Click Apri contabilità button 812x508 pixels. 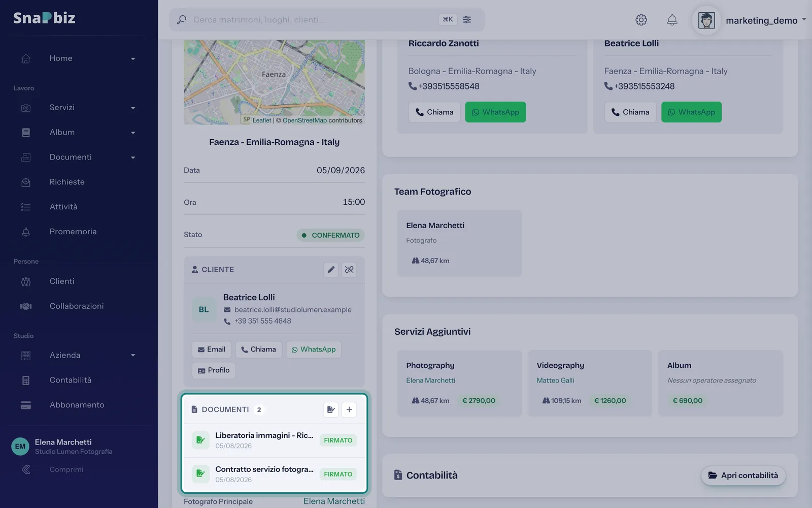pos(743,475)
